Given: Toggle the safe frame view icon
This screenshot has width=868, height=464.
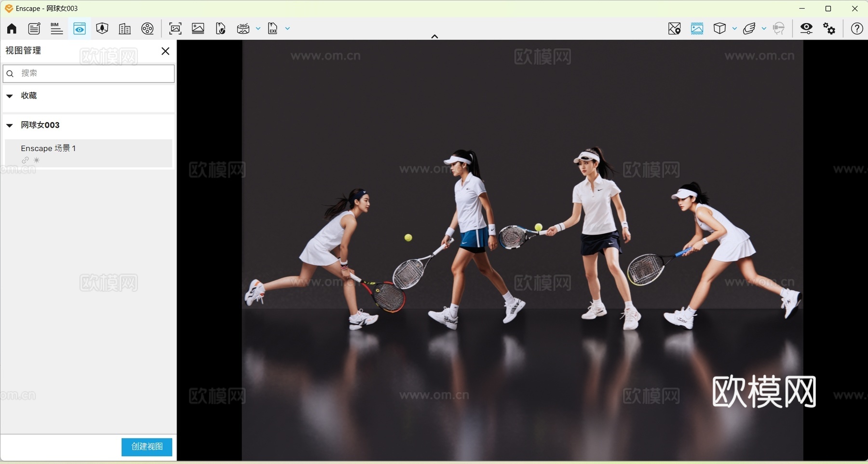Looking at the screenshot, I should click(697, 28).
